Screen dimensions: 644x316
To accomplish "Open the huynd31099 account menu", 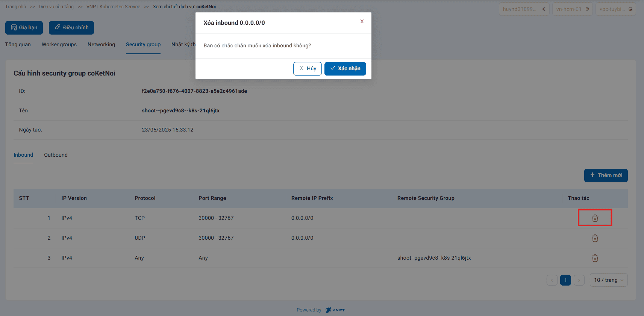I will (524, 9).
